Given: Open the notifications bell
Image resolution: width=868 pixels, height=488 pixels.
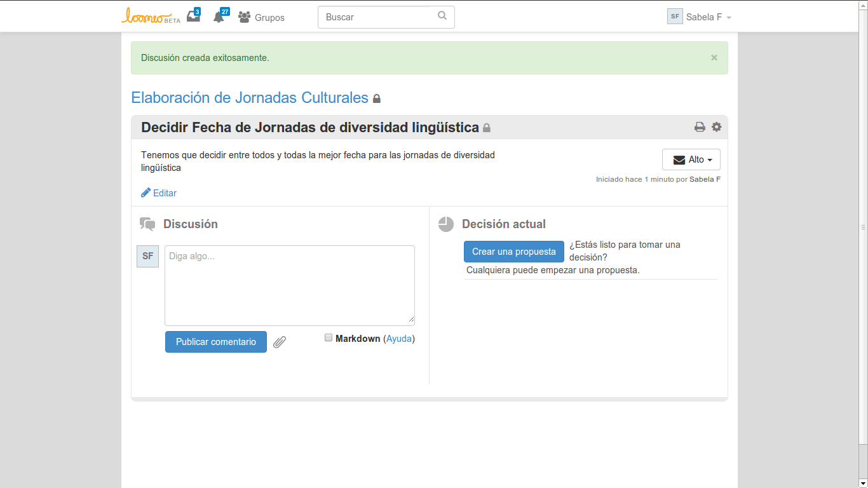Looking at the screenshot, I should 219,17.
